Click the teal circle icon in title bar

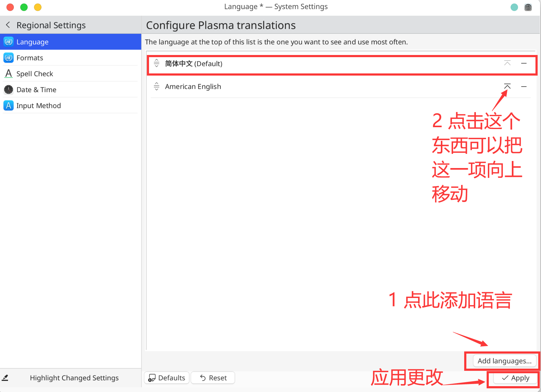coord(514,7)
